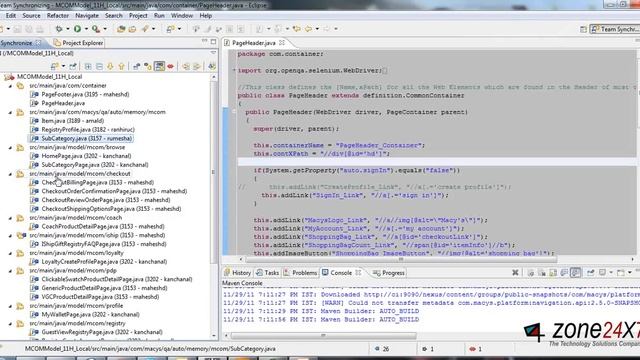Go to next difference down arrow
Image resolution: width=640 pixels, height=360 pixels.
pyautogui.click(x=110, y=66)
